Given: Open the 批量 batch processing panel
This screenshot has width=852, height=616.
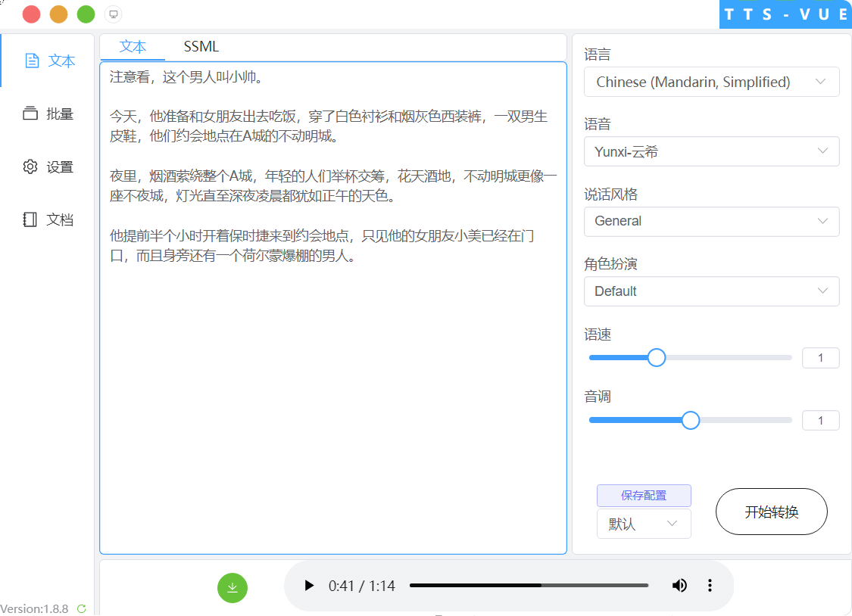Looking at the screenshot, I should click(x=47, y=114).
